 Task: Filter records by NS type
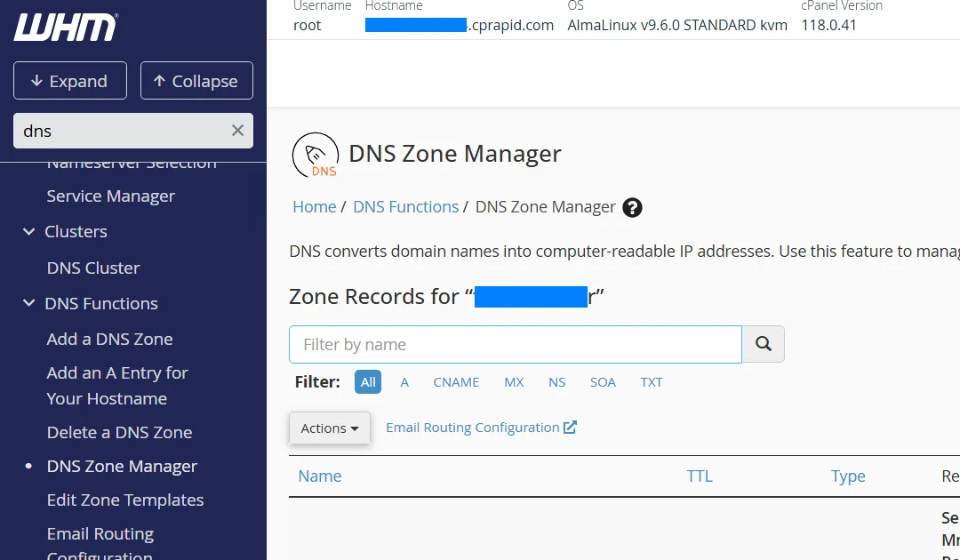pos(556,382)
